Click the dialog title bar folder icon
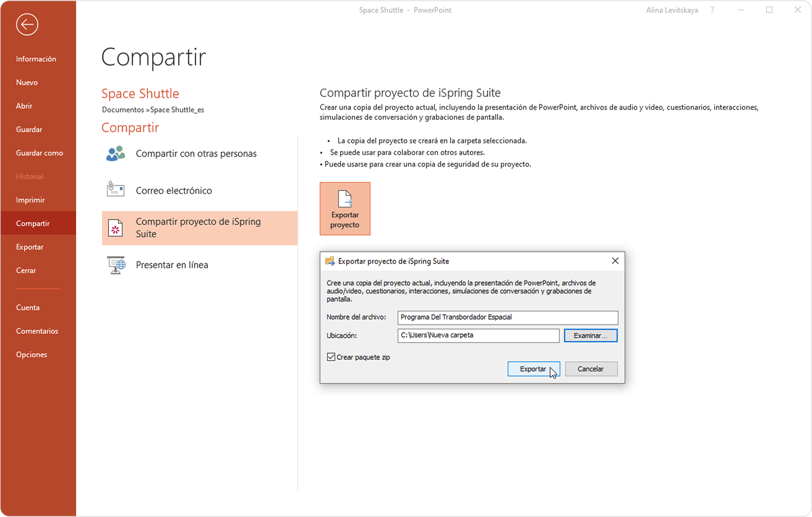 click(x=330, y=261)
